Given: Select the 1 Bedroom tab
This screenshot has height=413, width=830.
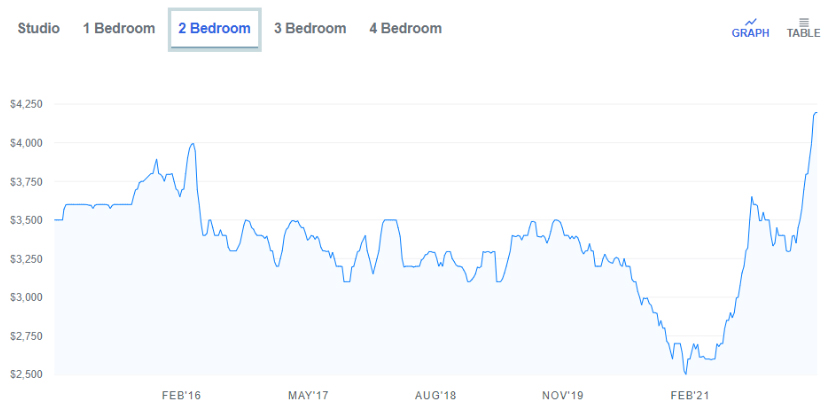Looking at the screenshot, I should click(118, 28).
